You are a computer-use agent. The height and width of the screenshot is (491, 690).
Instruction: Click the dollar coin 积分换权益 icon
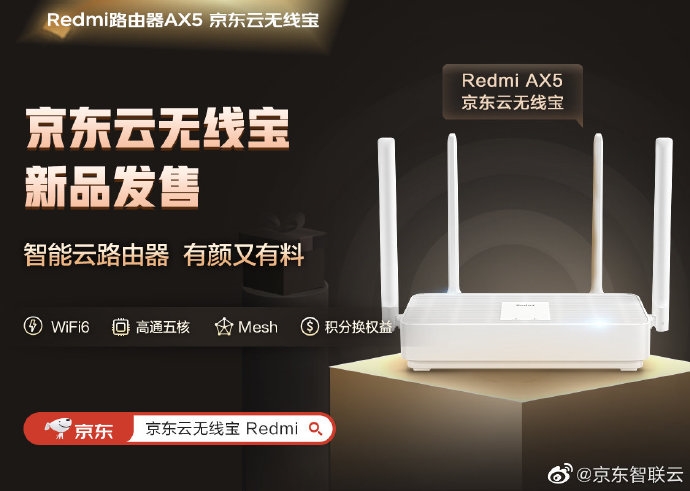point(309,326)
